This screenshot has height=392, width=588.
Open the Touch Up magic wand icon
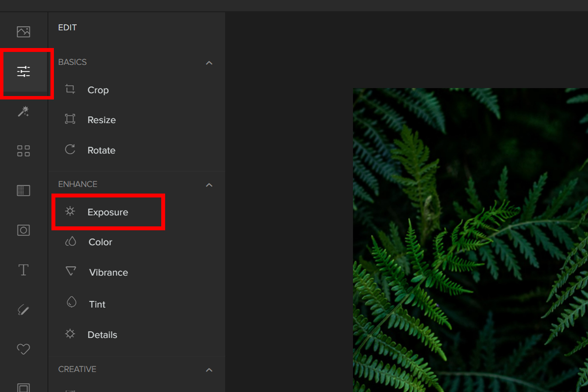[x=24, y=111]
